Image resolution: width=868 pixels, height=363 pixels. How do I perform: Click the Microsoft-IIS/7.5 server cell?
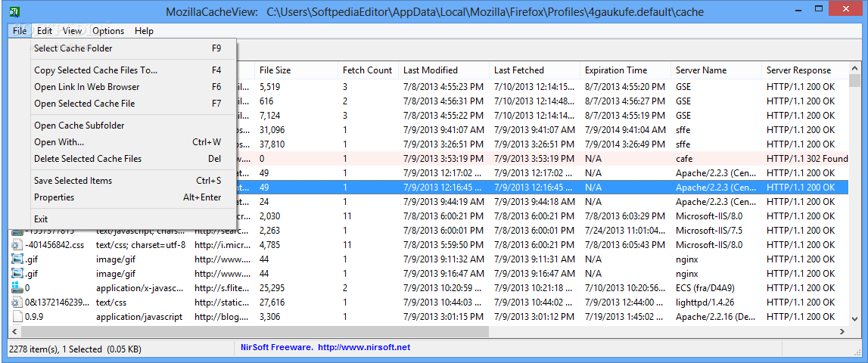[709, 230]
